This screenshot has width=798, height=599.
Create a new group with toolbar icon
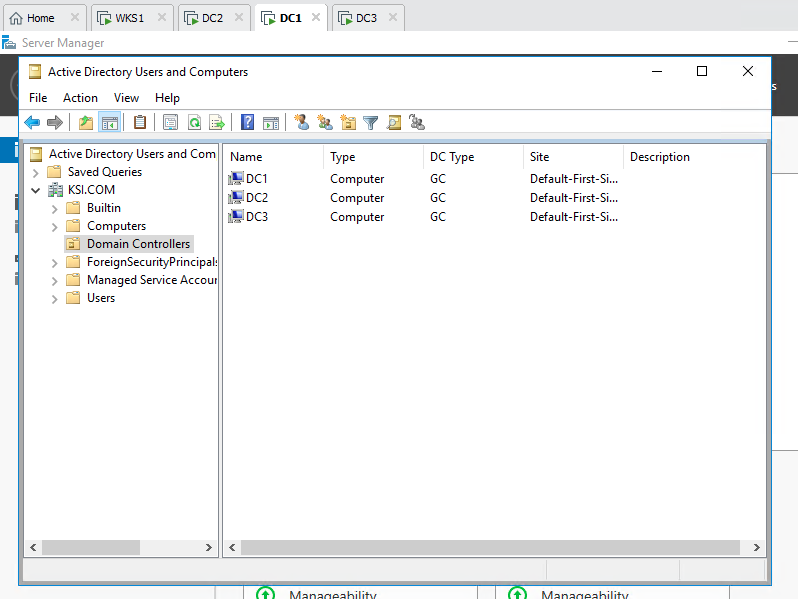coord(325,123)
